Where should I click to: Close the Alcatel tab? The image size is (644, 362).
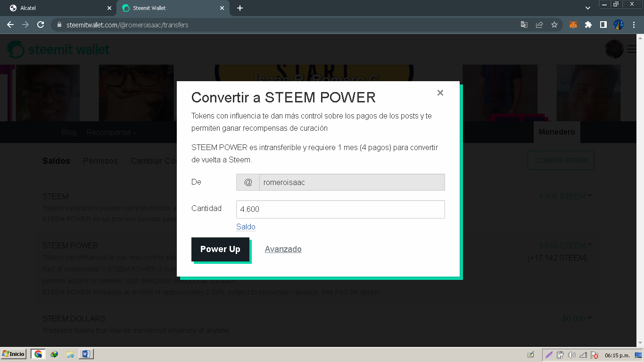109,8
